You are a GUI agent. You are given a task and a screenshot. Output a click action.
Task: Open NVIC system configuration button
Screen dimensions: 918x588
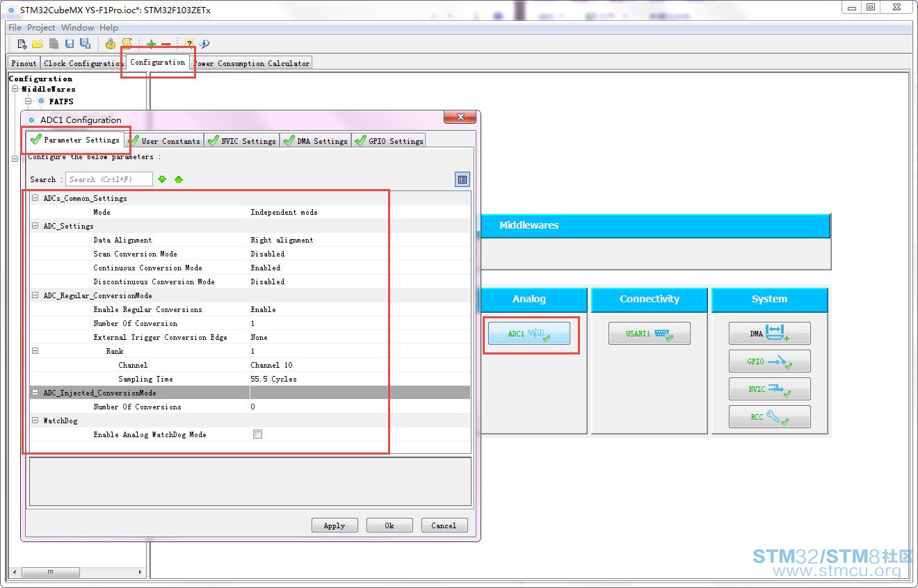pos(769,389)
